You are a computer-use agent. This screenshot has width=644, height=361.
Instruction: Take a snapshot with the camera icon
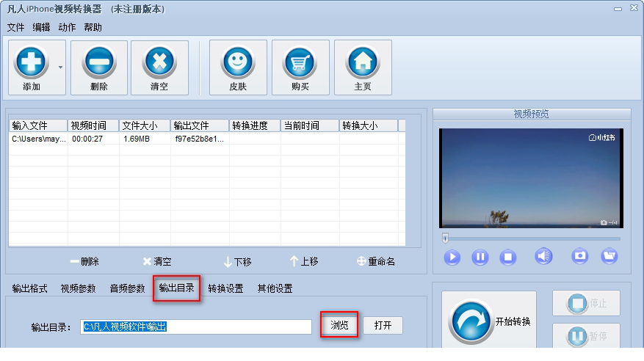(x=580, y=256)
